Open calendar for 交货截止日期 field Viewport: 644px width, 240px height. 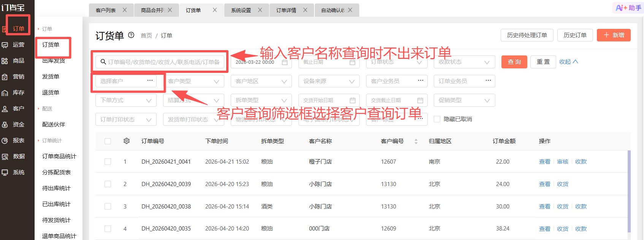[x=420, y=100]
